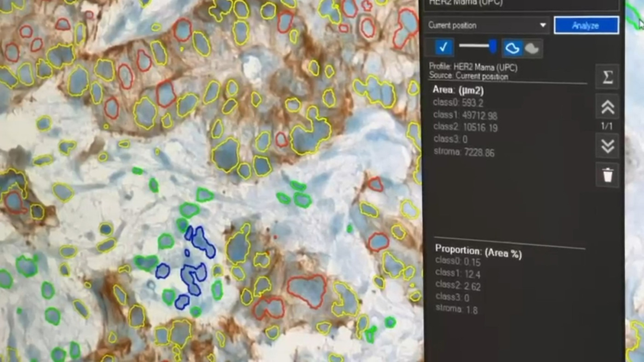Select the outline-only overlay display icon
The image size is (644, 362).
(x=512, y=48)
